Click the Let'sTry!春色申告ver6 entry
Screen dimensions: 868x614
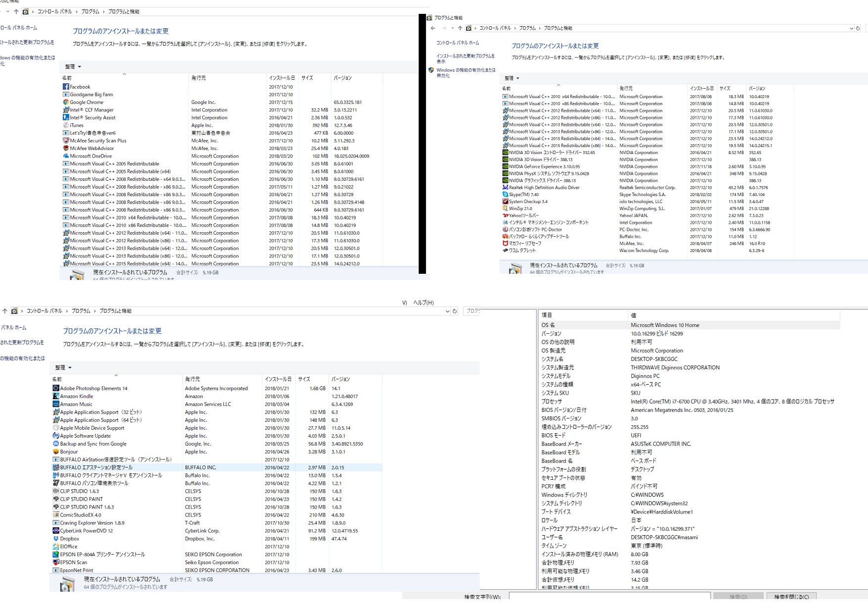click(x=93, y=133)
